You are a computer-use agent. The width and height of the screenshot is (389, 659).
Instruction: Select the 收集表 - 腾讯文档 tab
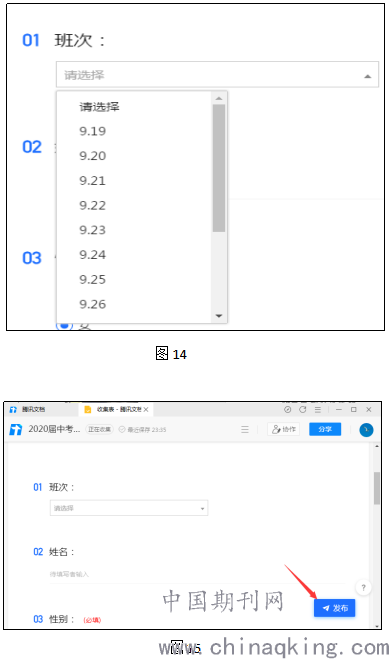pos(116,409)
